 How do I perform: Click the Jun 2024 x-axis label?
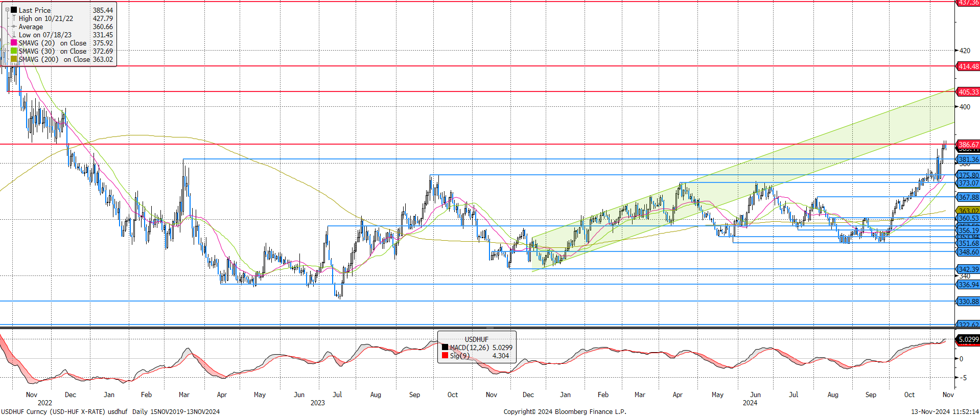755,395
